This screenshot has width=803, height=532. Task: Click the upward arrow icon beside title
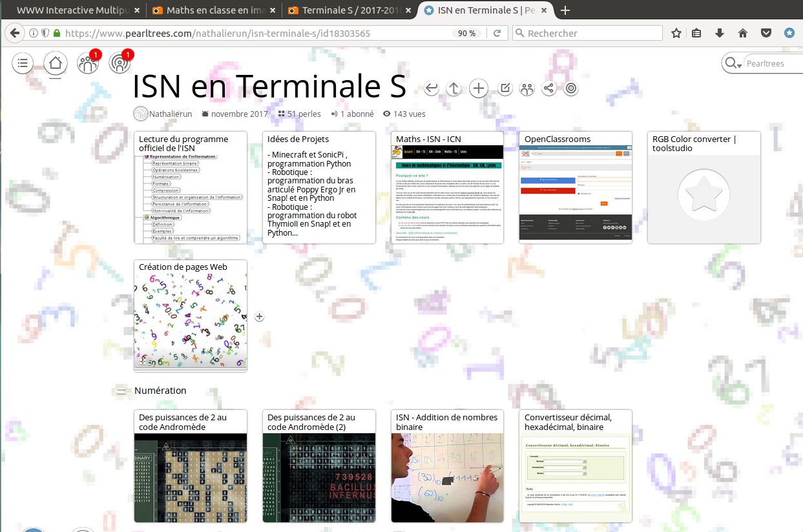click(454, 88)
